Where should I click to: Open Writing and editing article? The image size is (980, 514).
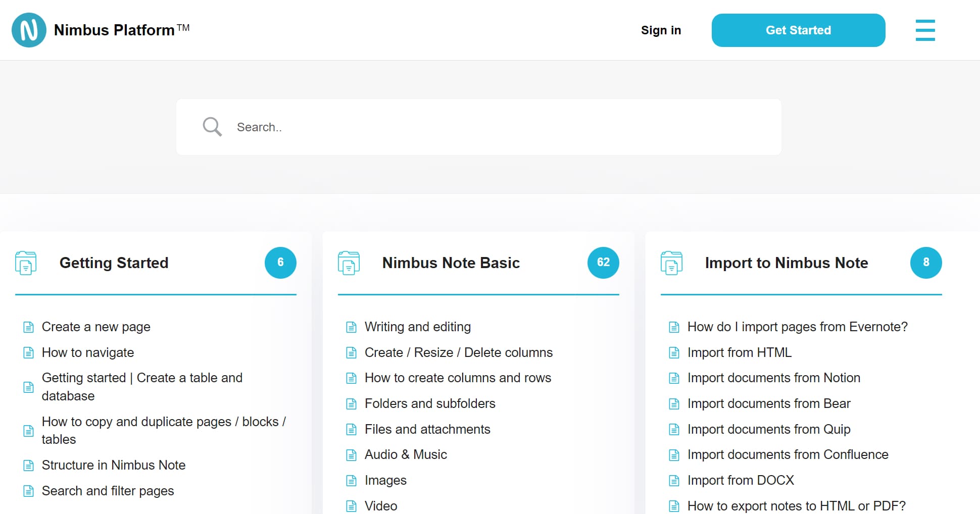[x=418, y=327]
